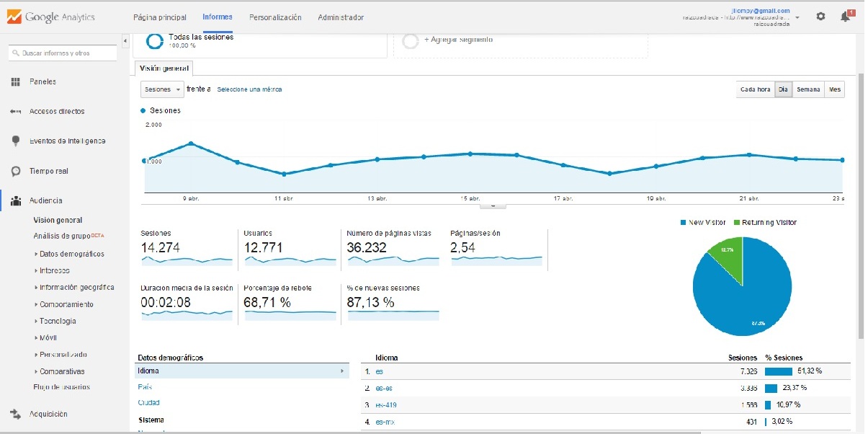Screen dimensions: 868x434
Task: Expand Datos demográficos in sidebar
Action: pyautogui.click(x=71, y=254)
